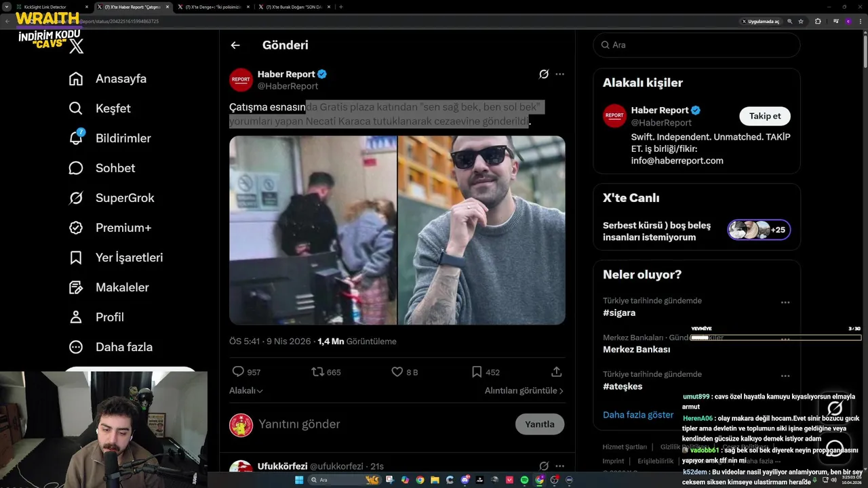Open Windows Start button on taskbar

pos(299,480)
